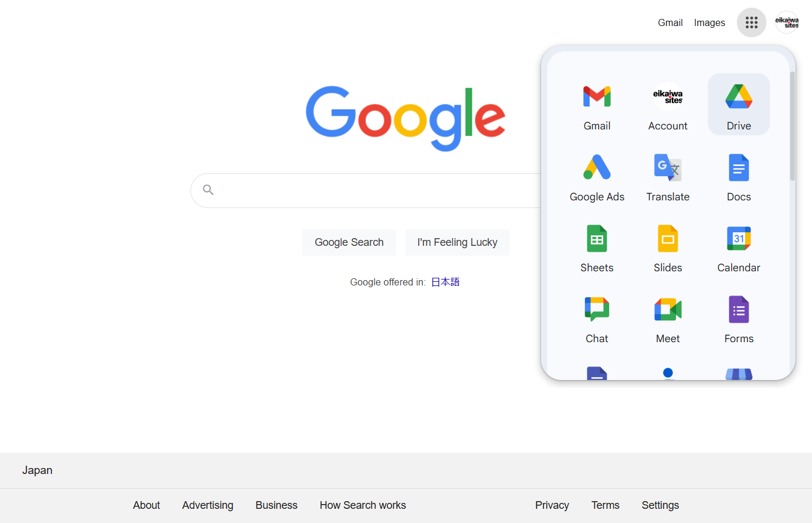Click the Japan location text

[x=37, y=470]
